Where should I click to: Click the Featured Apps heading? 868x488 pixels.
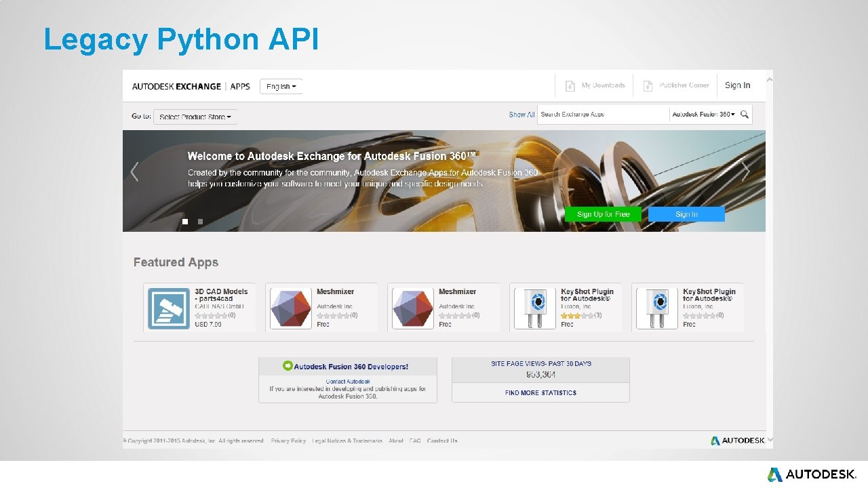(176, 262)
